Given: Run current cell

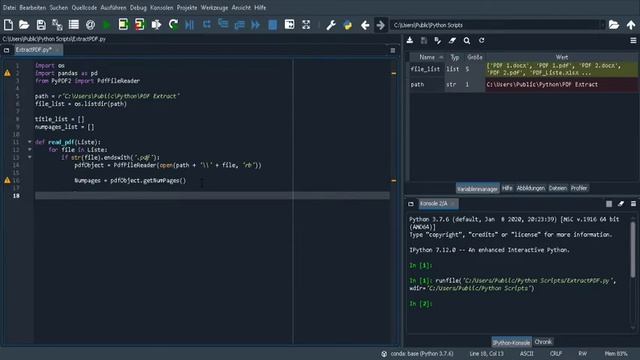Looking at the screenshot, I should coord(123,25).
